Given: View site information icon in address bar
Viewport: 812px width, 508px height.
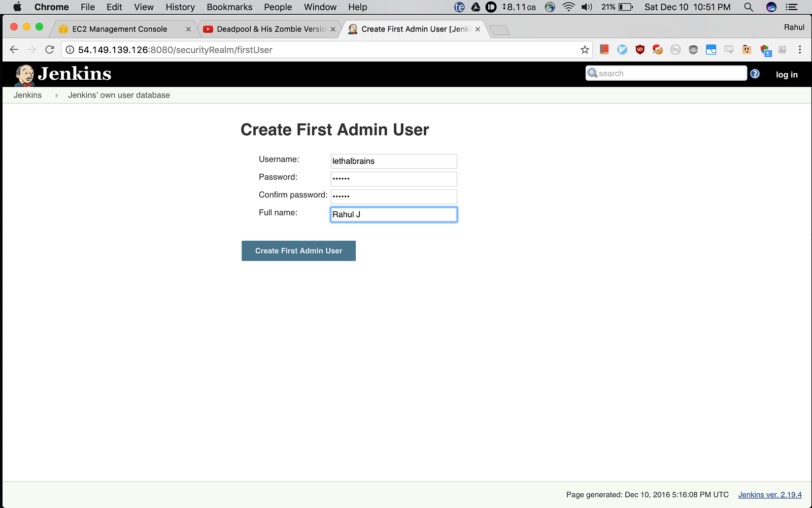Looking at the screenshot, I should (x=70, y=50).
